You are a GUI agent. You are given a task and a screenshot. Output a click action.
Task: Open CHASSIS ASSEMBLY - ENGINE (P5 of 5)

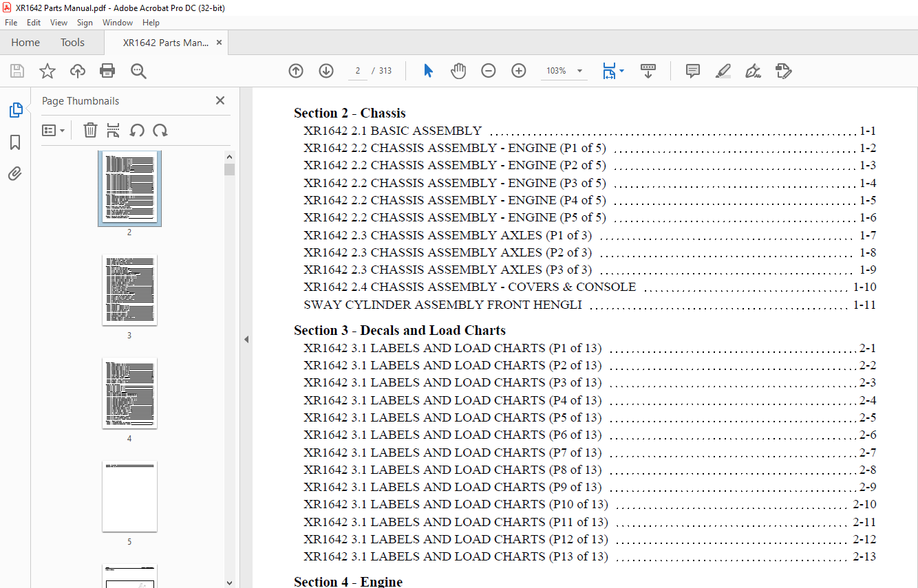click(590, 217)
